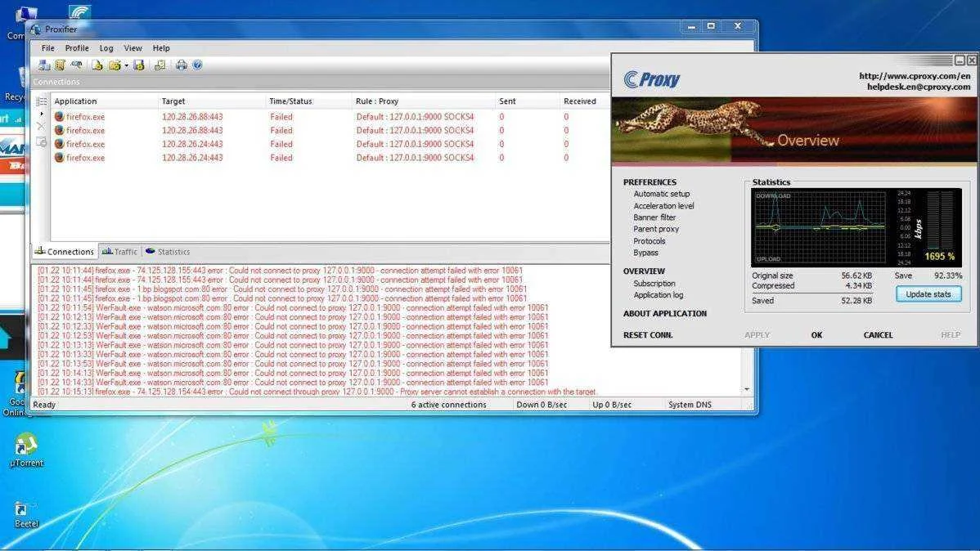Click 'System DNS' in the status bar

pos(690,405)
